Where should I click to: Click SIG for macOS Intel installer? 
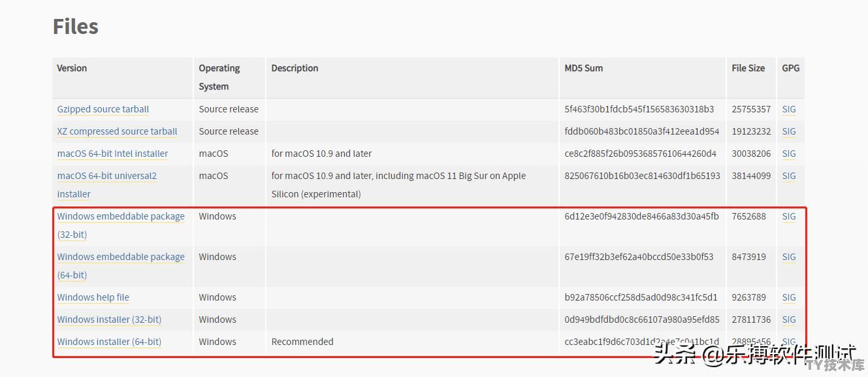pyautogui.click(x=789, y=154)
